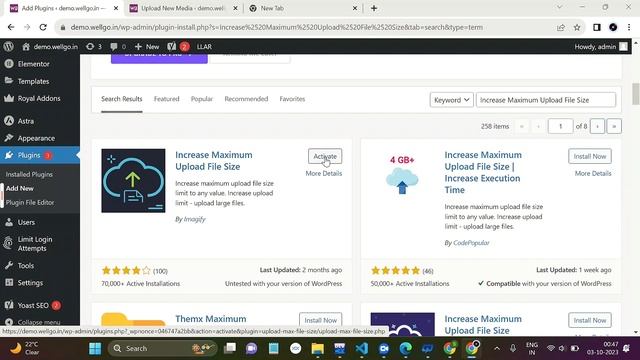
Task: Open a new browser tab
Action: pos(374,8)
